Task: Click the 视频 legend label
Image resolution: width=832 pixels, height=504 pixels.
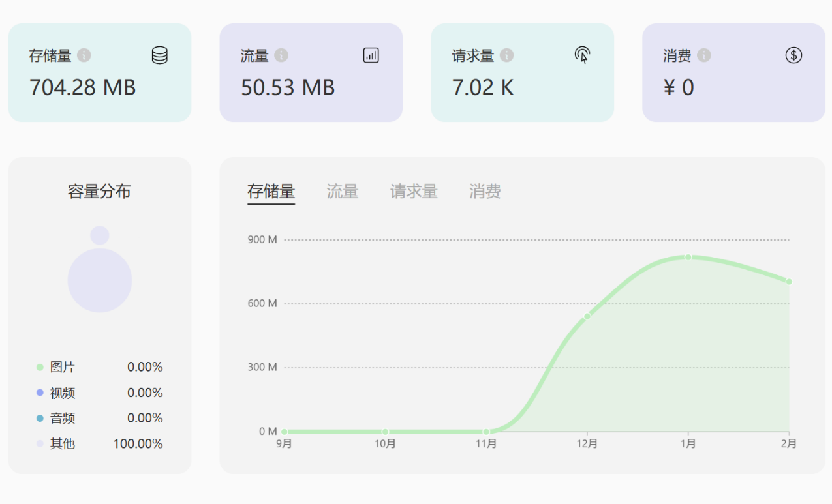Action: coord(63,393)
